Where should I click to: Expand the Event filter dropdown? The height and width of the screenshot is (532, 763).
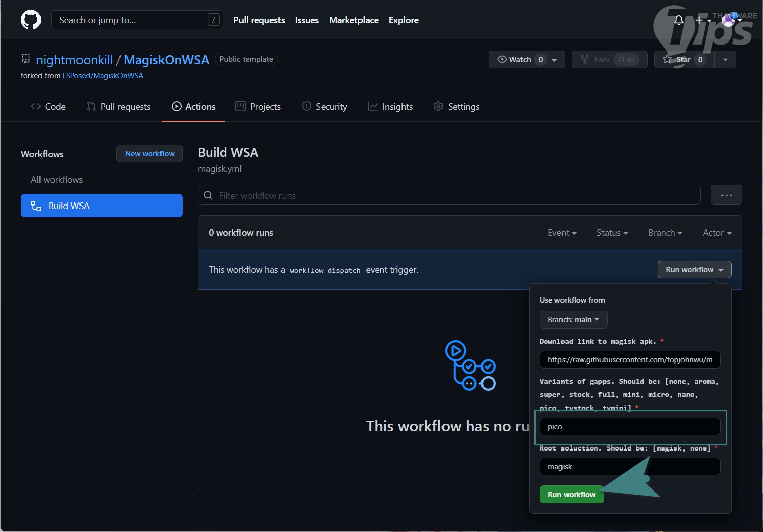coord(562,233)
